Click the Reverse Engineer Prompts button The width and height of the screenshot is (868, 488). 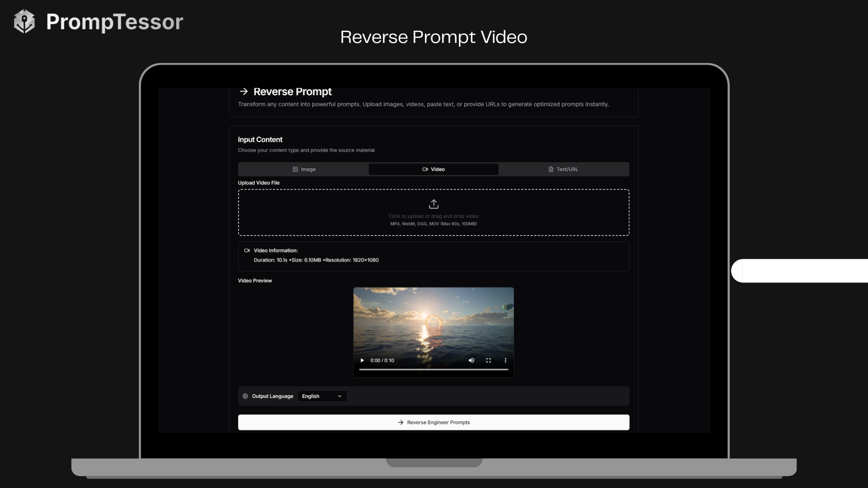coord(433,422)
